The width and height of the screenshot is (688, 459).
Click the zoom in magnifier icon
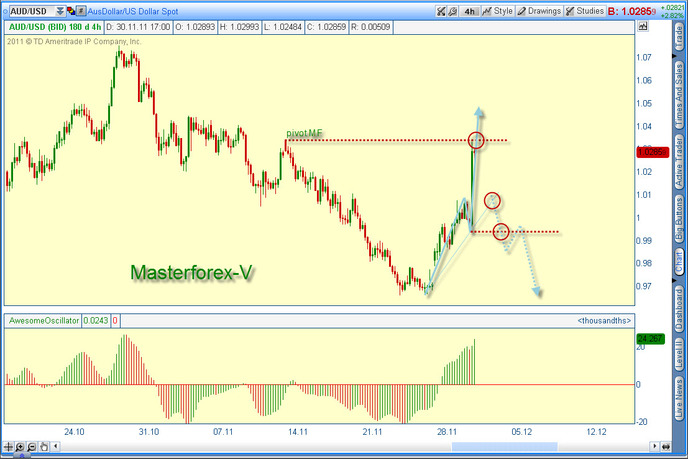click(20, 447)
